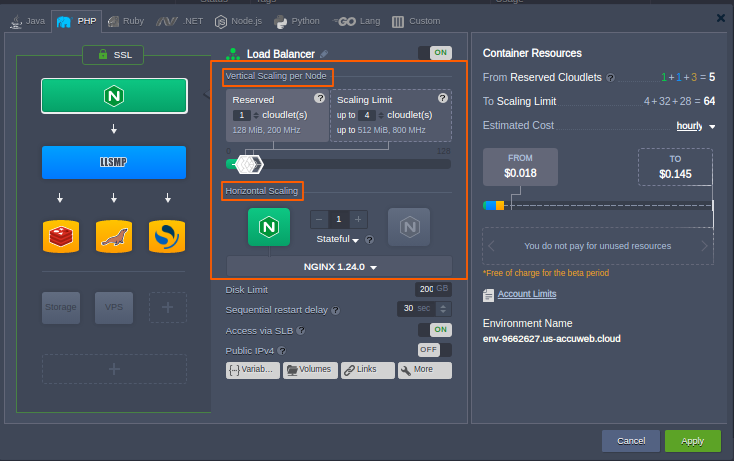This screenshot has width=734, height=461.
Task: Click the LLSMP application server block
Action: pyautogui.click(x=114, y=162)
